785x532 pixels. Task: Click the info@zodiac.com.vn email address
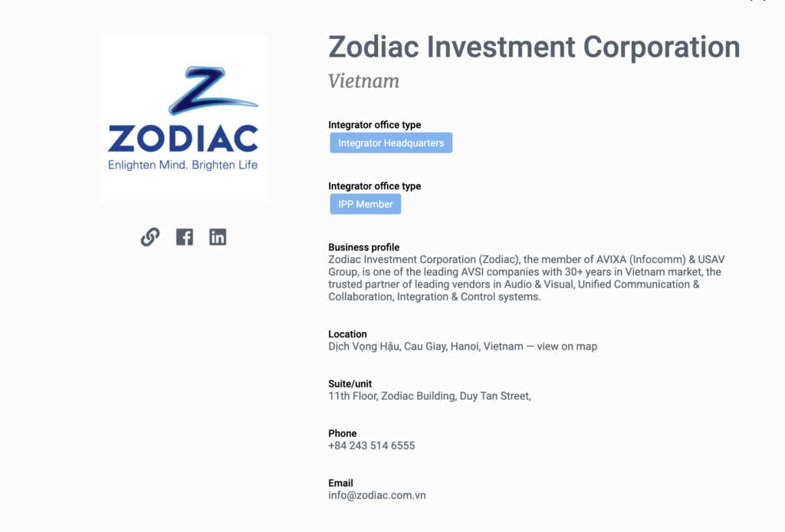(377, 495)
